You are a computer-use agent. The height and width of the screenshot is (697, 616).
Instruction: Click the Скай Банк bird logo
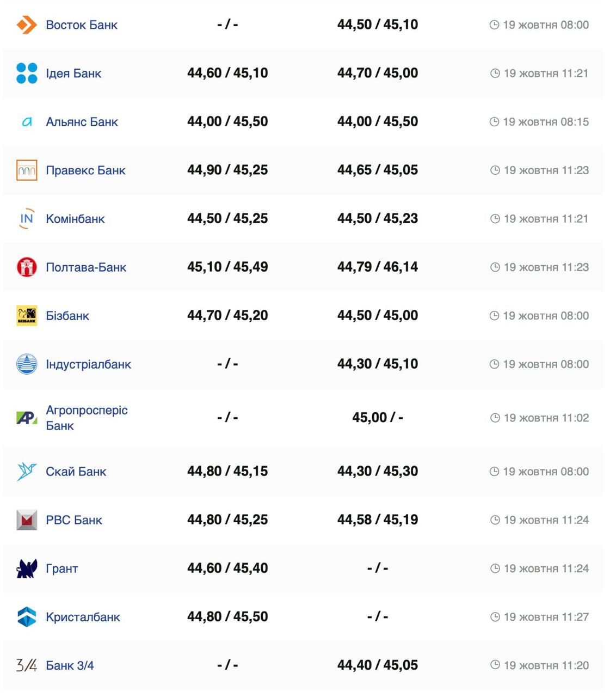[27, 472]
